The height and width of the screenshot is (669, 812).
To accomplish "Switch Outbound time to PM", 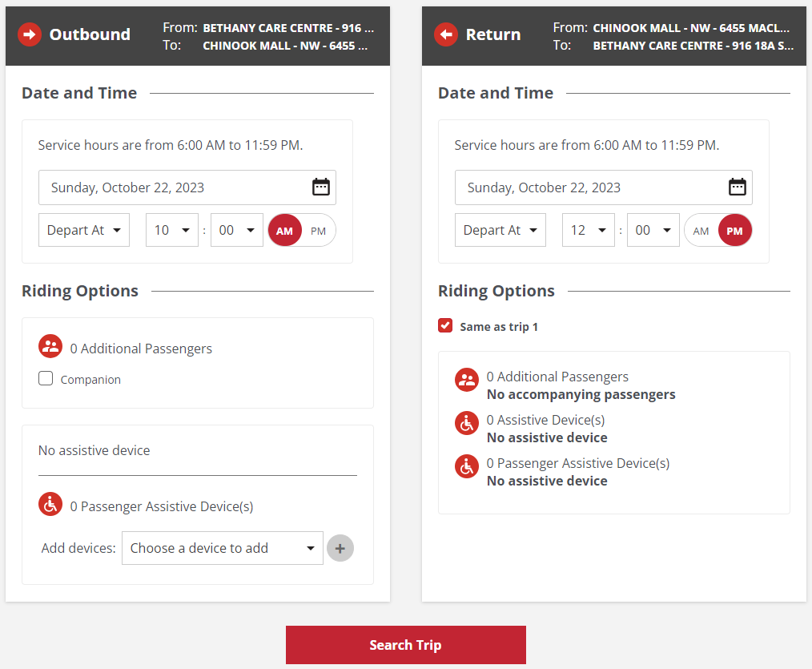I will (x=319, y=231).
